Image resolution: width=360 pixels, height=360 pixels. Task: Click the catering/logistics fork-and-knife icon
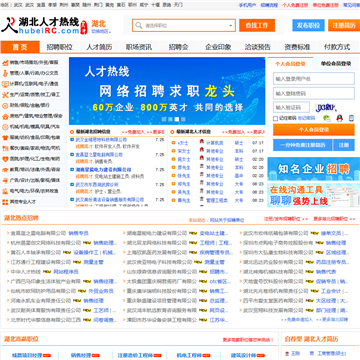pyautogui.click(x=5, y=148)
